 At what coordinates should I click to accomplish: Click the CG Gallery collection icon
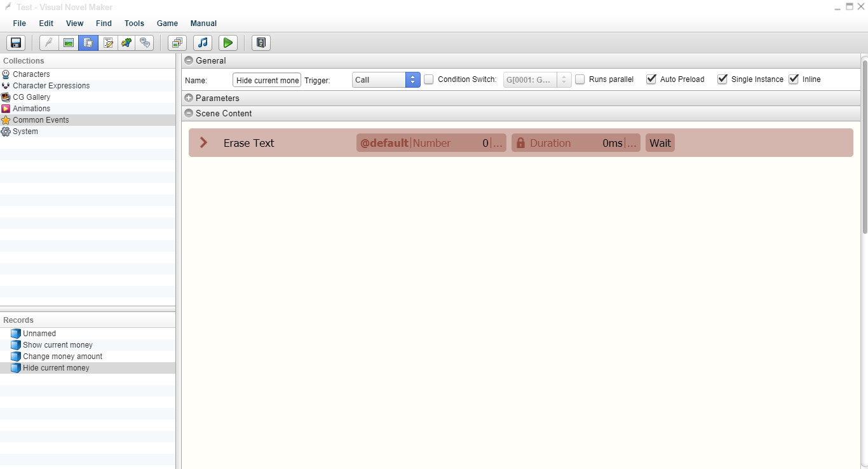click(x=6, y=97)
